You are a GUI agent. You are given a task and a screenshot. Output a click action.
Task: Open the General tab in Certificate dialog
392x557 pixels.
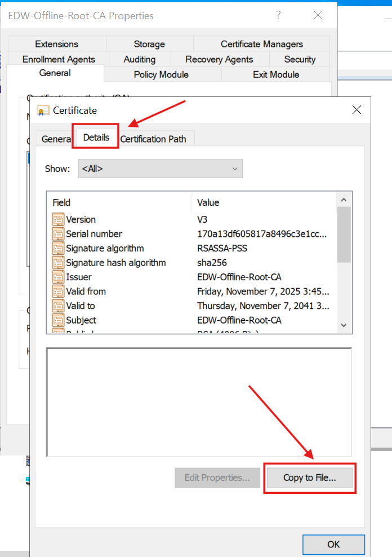point(56,139)
